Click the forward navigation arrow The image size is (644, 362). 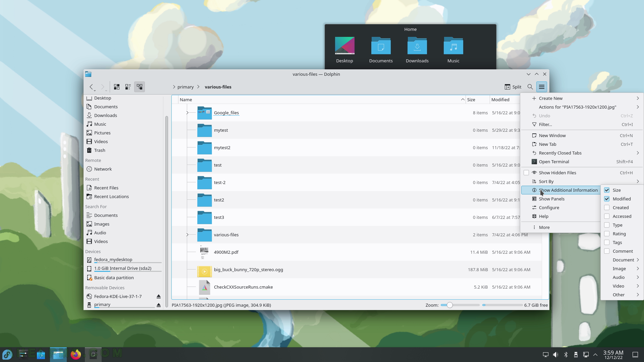tap(103, 87)
